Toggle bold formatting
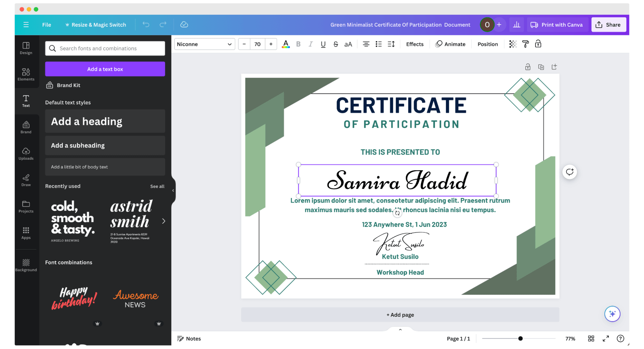Image resolution: width=644 pixels, height=349 pixels. pos(298,44)
